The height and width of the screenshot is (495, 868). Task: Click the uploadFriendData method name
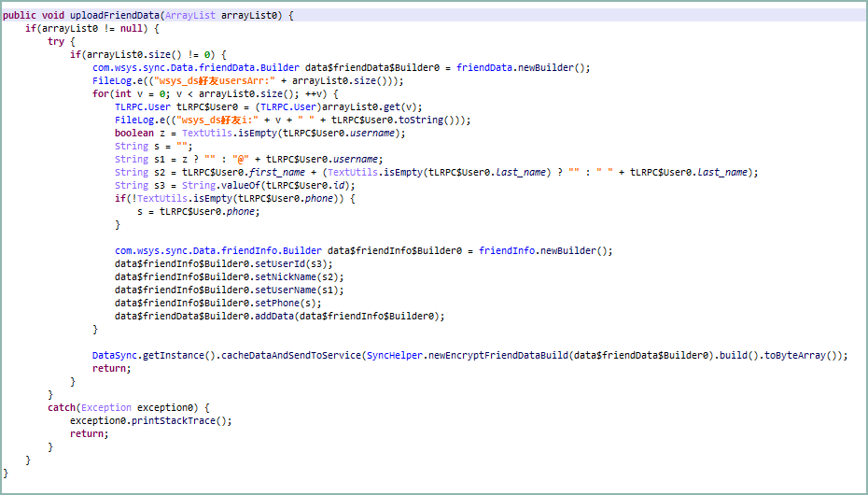(115, 16)
